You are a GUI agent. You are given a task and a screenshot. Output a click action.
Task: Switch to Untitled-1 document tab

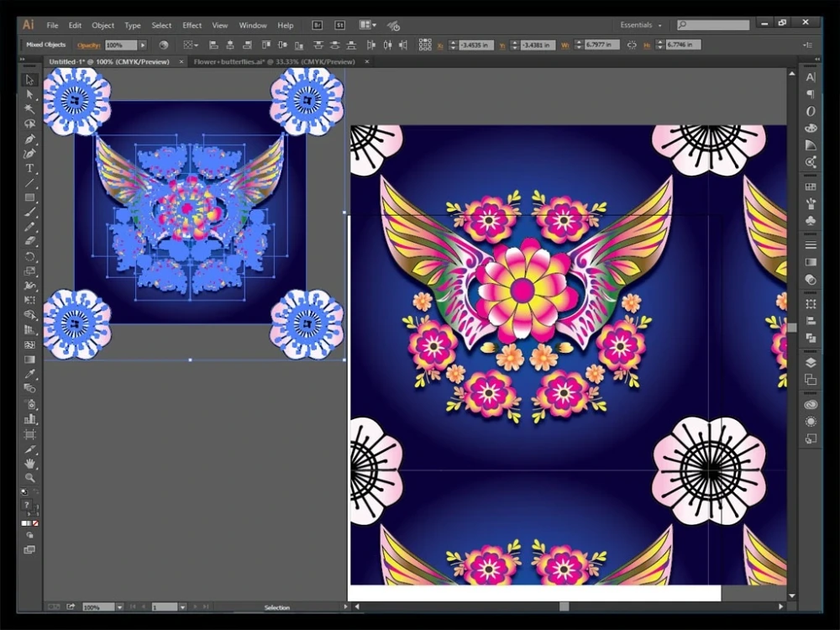tap(109, 61)
